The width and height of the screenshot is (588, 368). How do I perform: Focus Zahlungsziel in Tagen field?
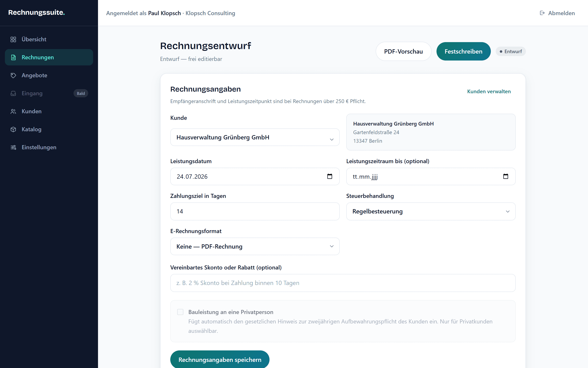click(x=255, y=211)
